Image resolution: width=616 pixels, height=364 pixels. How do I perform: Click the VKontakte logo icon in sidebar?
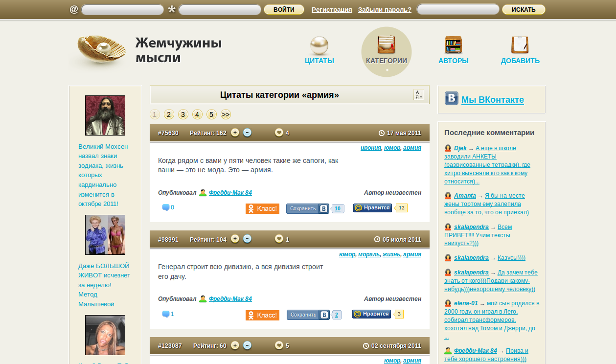point(451,98)
